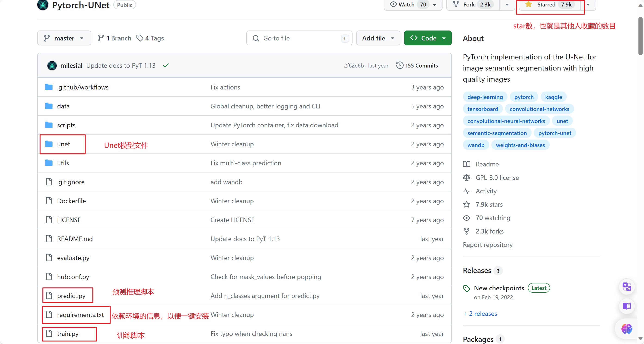The height and width of the screenshot is (344, 644).
Task: Open the + 2 releases link
Action: coord(480,313)
